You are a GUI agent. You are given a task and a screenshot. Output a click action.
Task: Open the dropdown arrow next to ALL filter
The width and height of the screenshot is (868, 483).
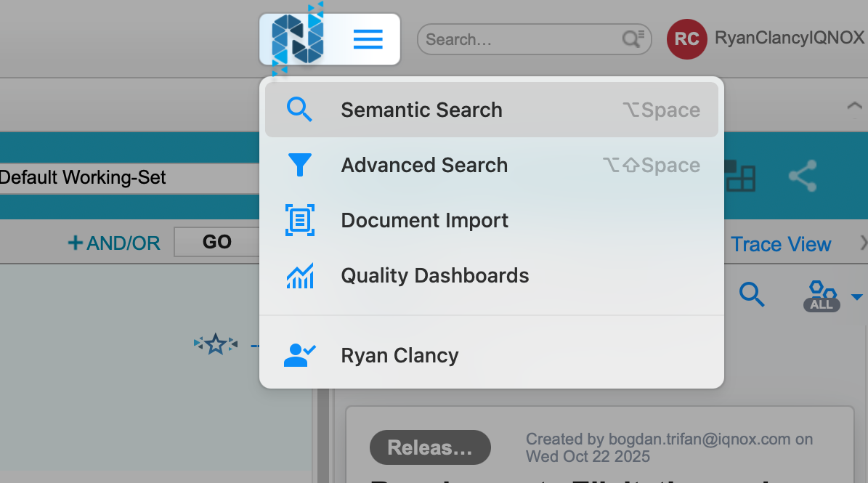point(856,297)
